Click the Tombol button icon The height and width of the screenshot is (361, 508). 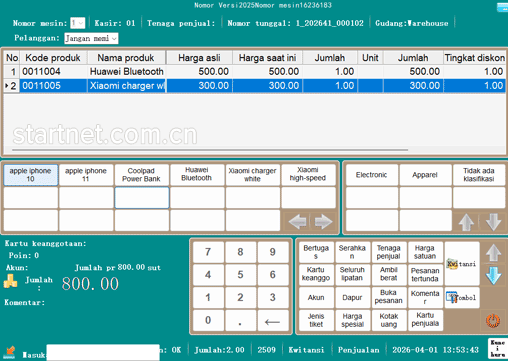pos(462,297)
